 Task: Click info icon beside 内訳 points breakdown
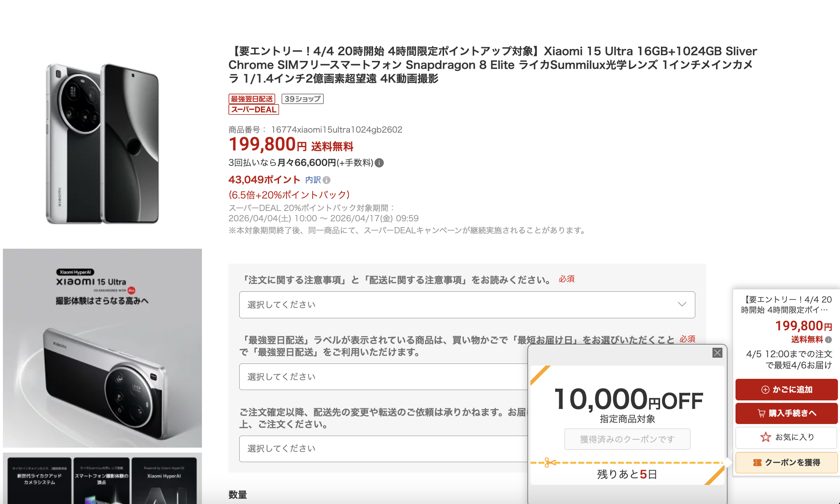coord(327,180)
